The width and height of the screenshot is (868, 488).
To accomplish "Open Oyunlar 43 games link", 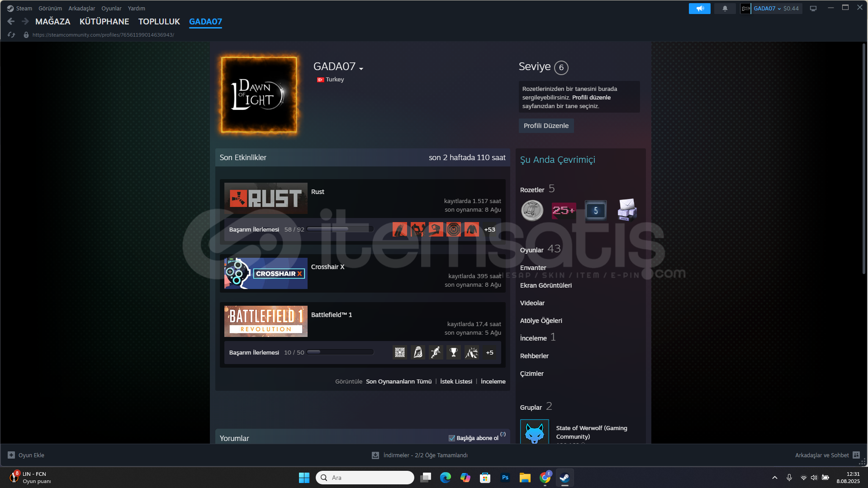I will [540, 249].
